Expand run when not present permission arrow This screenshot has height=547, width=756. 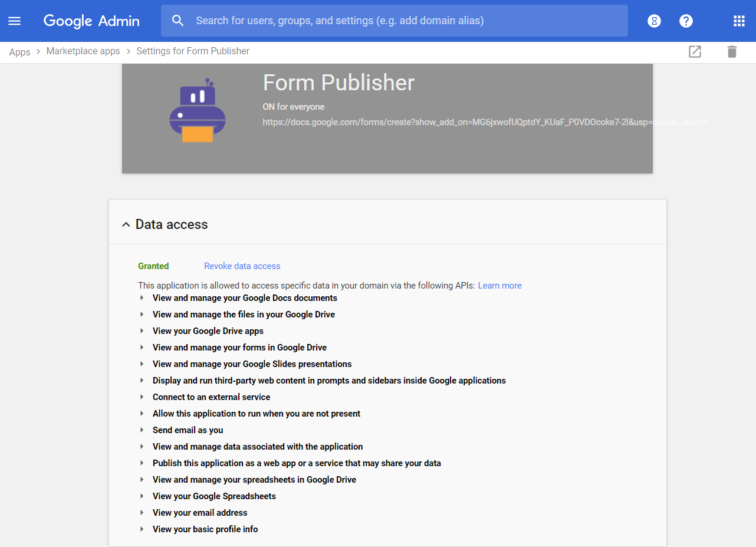pyautogui.click(x=142, y=414)
